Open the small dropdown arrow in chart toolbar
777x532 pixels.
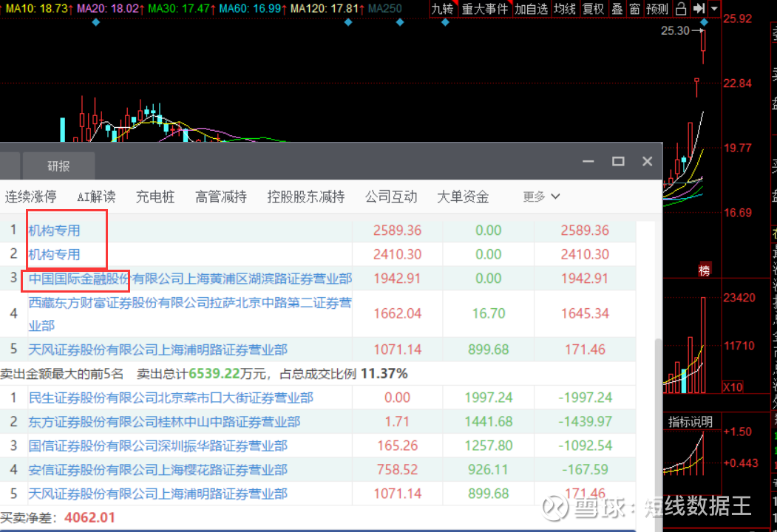click(x=714, y=8)
